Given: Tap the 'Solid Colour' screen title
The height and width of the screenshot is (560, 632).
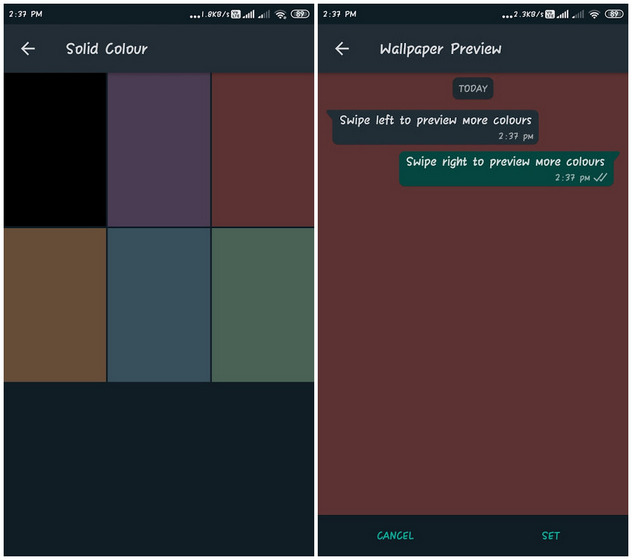Looking at the screenshot, I should (x=106, y=49).
